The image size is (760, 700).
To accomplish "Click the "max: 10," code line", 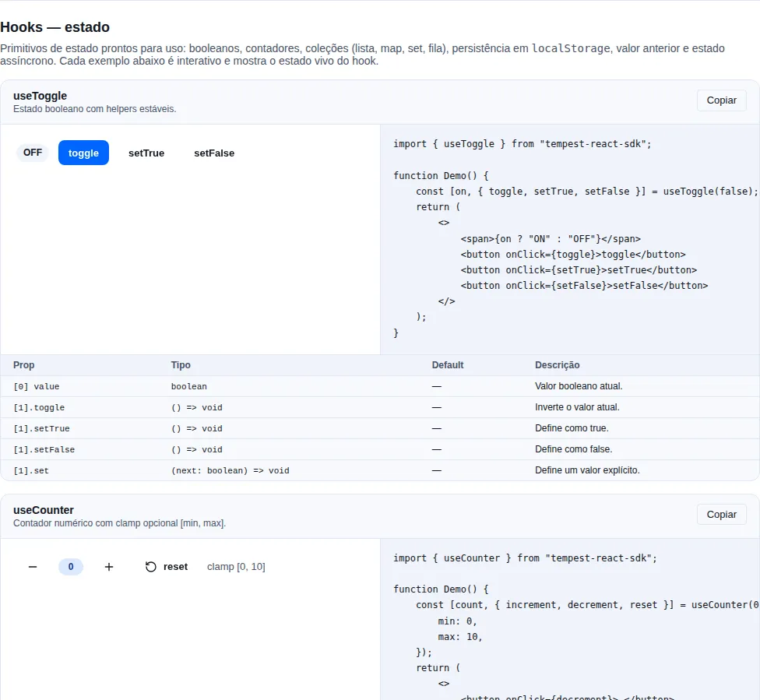I will click(x=460, y=637).
